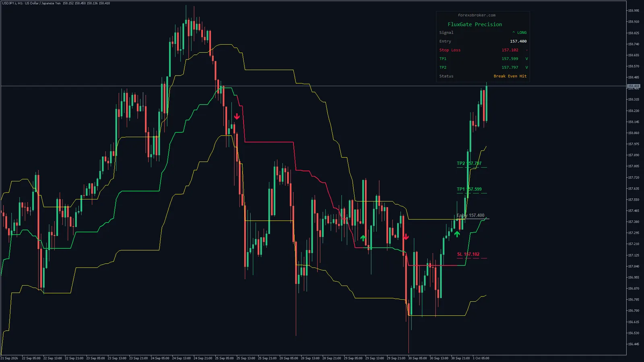
Task: Click the current price tag 158.418 on the price axis
Action: tap(634, 86)
